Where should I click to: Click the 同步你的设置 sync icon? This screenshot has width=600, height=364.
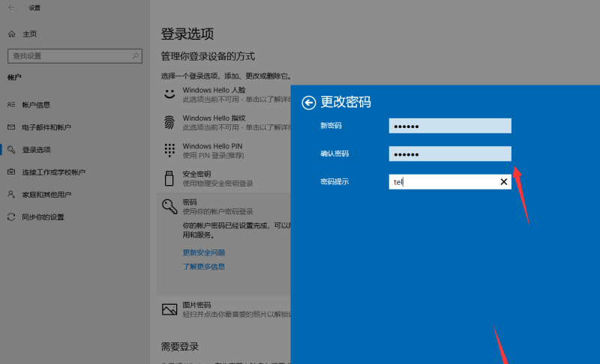(11, 217)
